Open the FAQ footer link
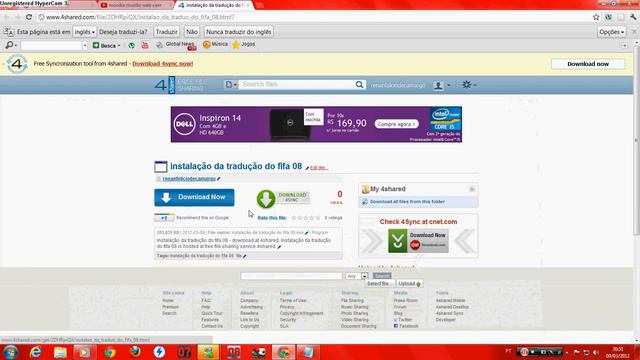This screenshot has width=640, height=360. coord(206,300)
